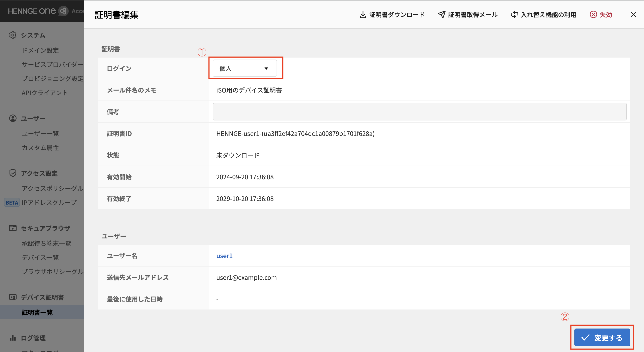Open サービスプロバイダー menu item
The image size is (644, 352).
click(x=53, y=64)
